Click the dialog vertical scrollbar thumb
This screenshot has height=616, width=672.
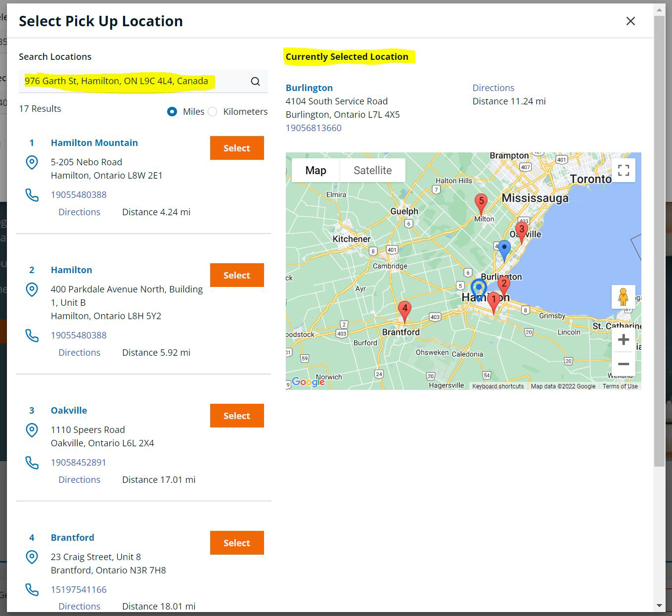click(659, 241)
